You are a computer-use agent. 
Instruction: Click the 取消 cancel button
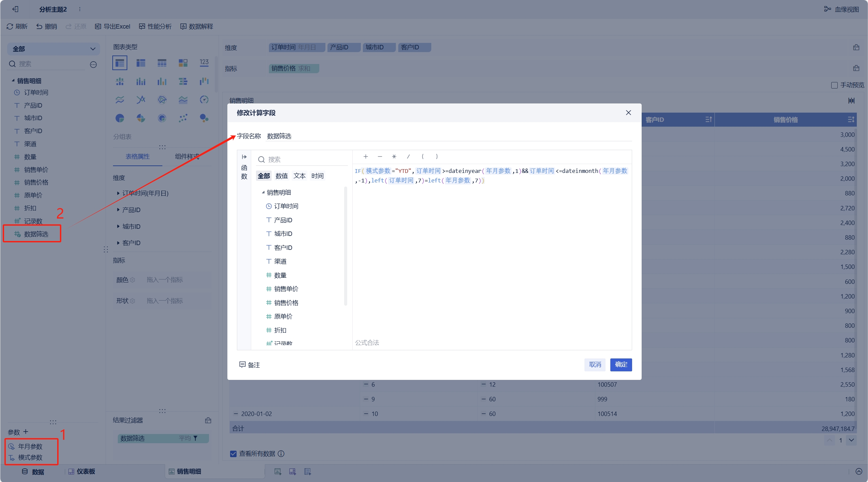point(595,365)
